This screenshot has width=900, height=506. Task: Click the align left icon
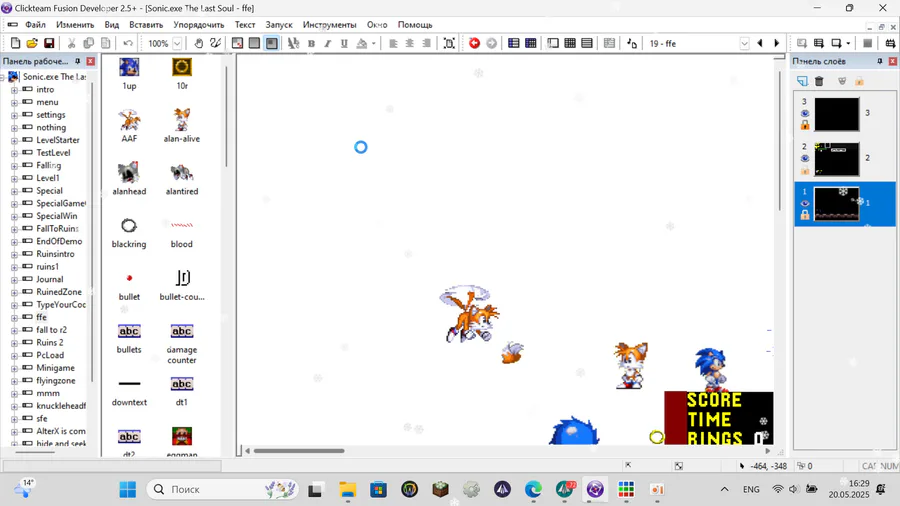coord(393,43)
